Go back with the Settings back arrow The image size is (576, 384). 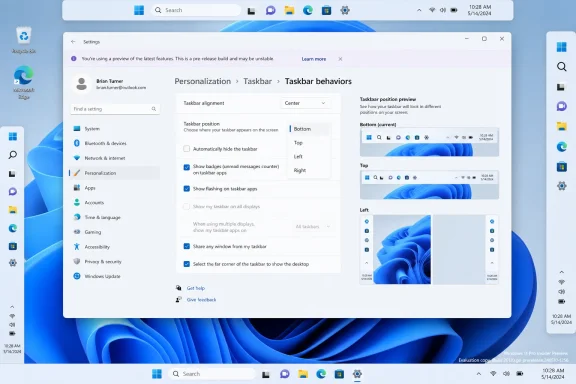[73, 42]
